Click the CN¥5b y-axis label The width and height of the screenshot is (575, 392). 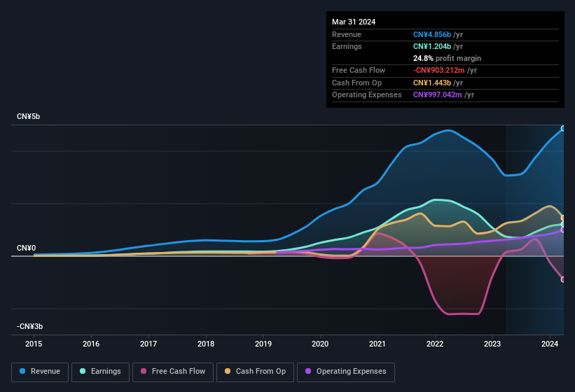pos(28,116)
